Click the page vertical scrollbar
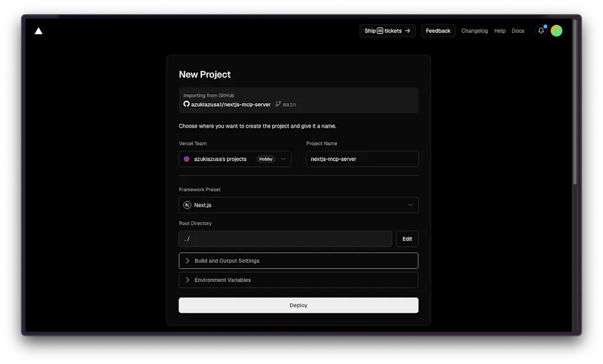The height and width of the screenshot is (364, 603). [575, 102]
